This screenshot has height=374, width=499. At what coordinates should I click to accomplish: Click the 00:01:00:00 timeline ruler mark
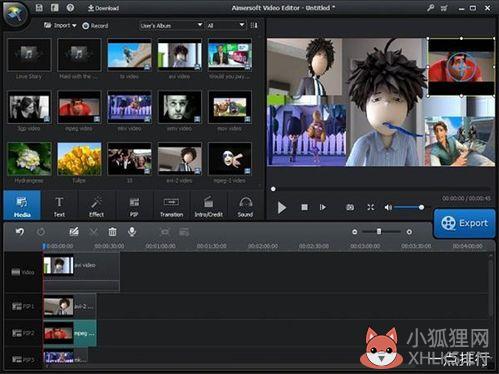tap(160, 246)
